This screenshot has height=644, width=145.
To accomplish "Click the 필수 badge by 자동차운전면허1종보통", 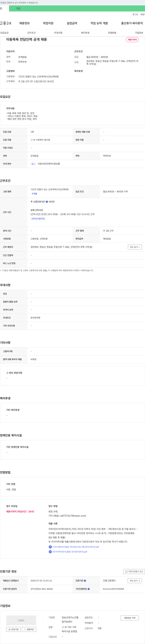I will 33,164.
